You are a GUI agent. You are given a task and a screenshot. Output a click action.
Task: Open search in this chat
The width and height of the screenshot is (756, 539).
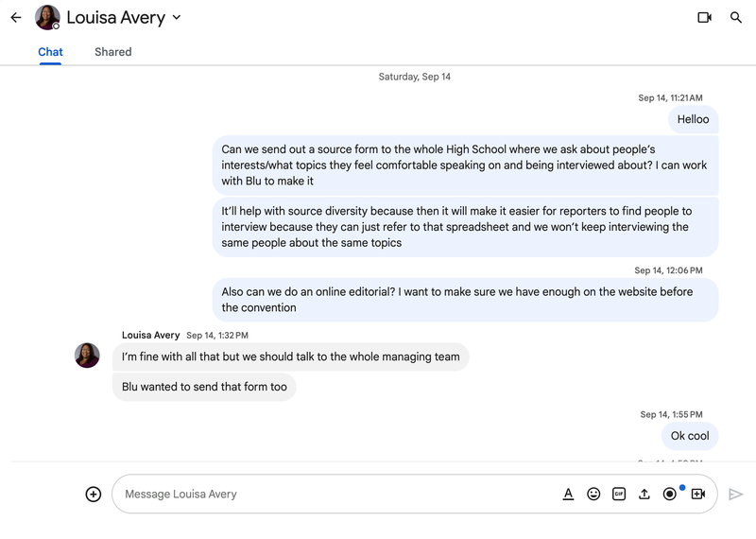pos(736,17)
